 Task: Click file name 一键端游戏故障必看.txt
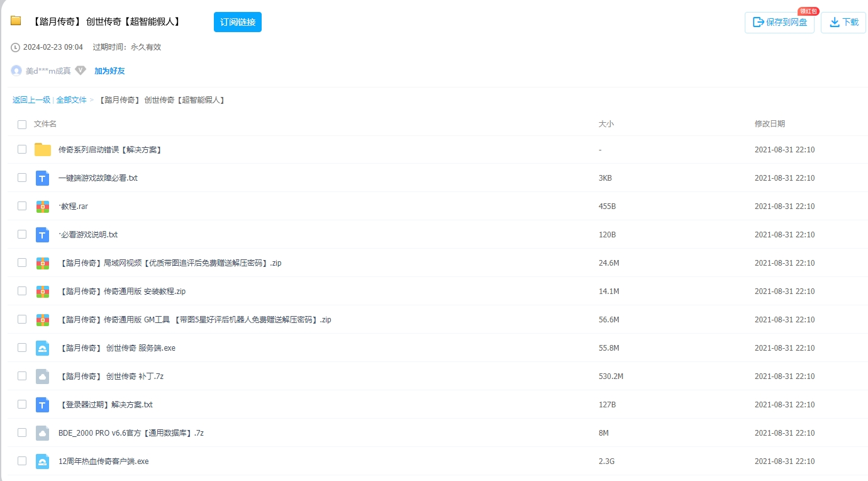[x=98, y=178]
